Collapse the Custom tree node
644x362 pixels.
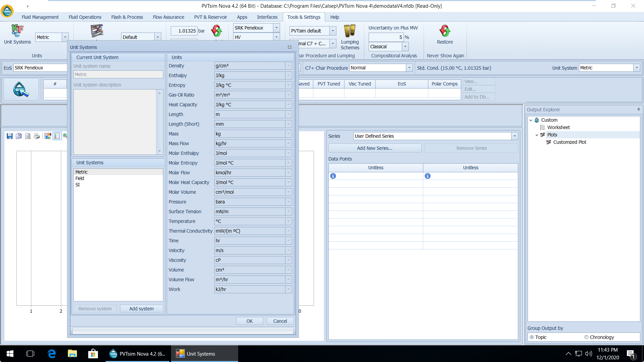point(531,120)
